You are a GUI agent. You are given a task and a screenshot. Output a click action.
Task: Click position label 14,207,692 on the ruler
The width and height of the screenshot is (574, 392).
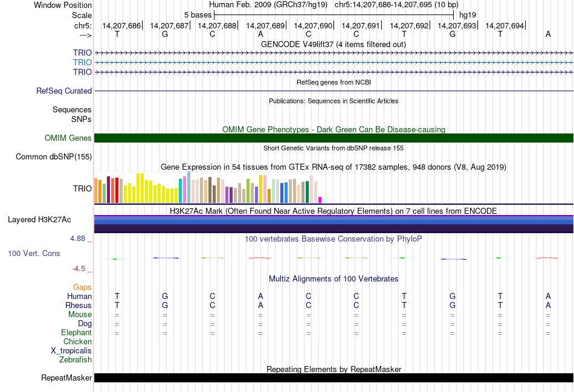(x=409, y=25)
